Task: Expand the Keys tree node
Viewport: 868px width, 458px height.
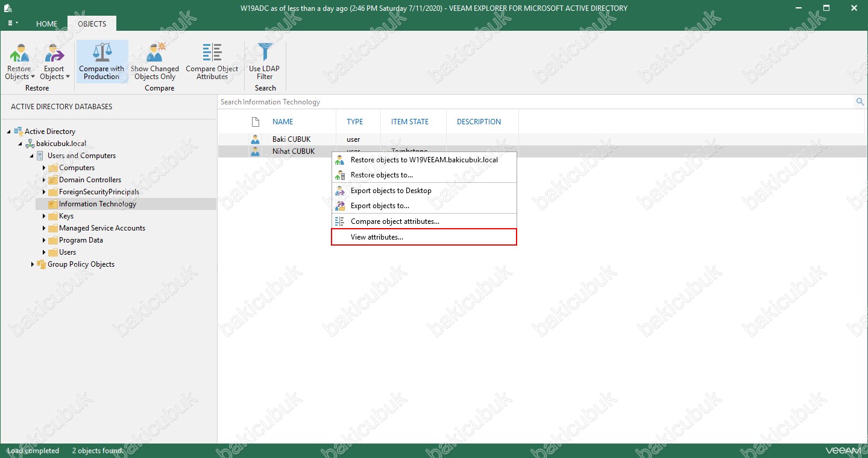Action: (44, 216)
